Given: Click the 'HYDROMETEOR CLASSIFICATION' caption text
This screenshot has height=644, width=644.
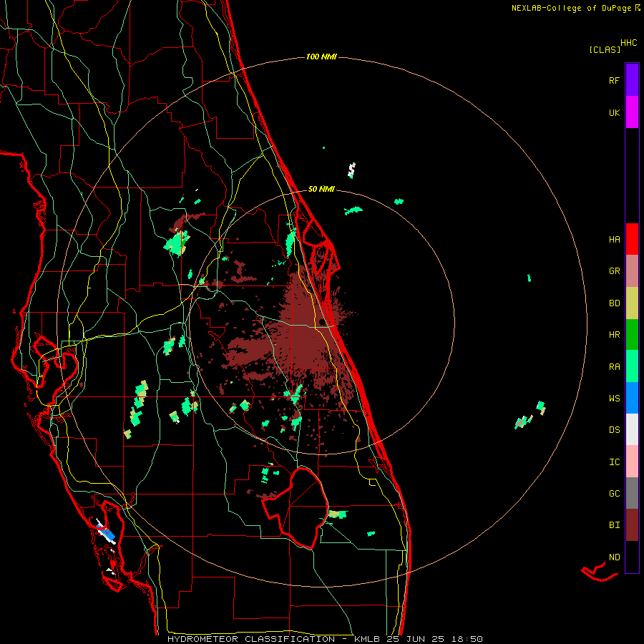Looking at the screenshot, I should 251,639.
